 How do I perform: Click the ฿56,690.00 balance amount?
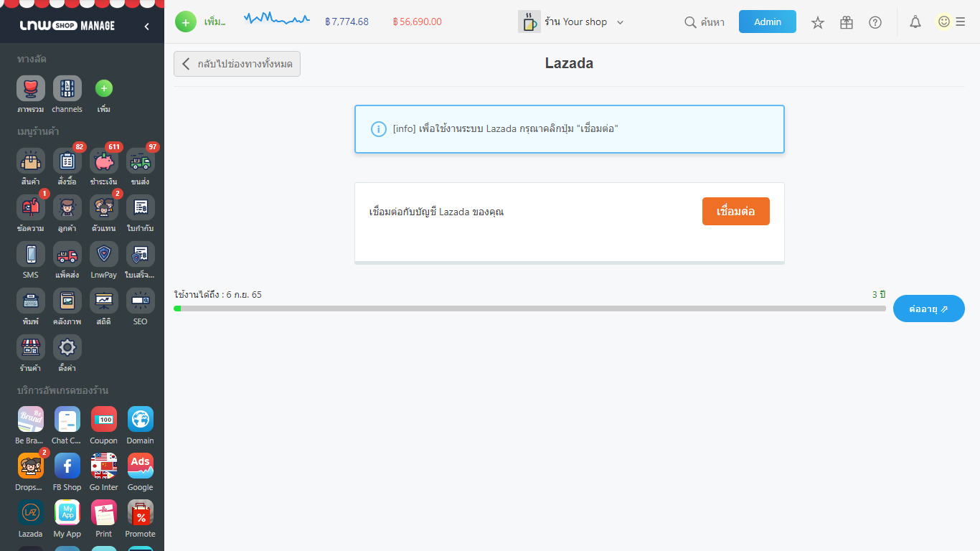(418, 22)
